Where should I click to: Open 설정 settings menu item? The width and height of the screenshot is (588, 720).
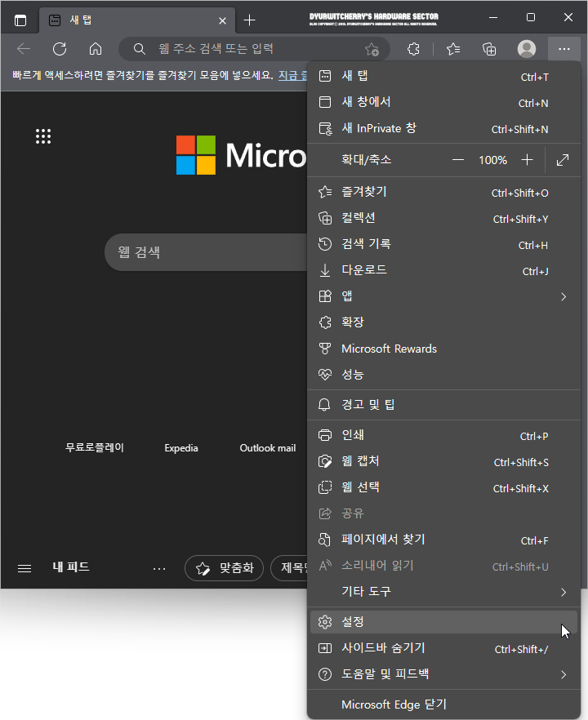443,622
